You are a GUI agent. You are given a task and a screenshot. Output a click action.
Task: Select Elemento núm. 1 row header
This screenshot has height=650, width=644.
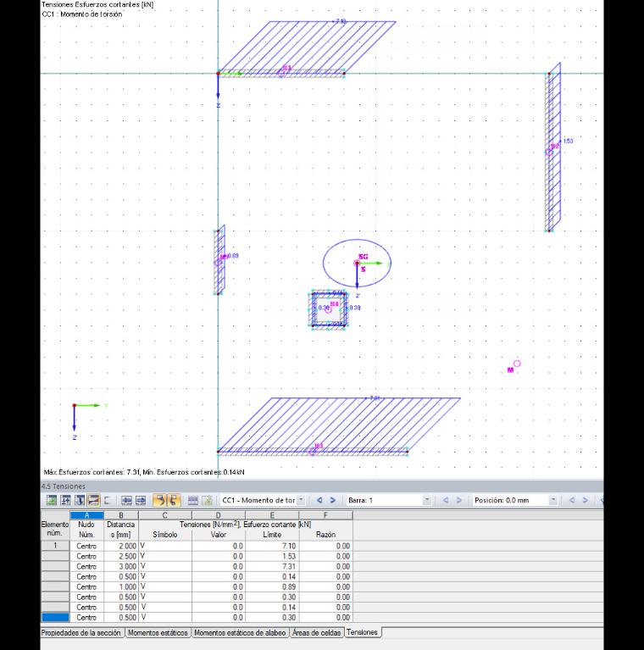[x=55, y=546]
